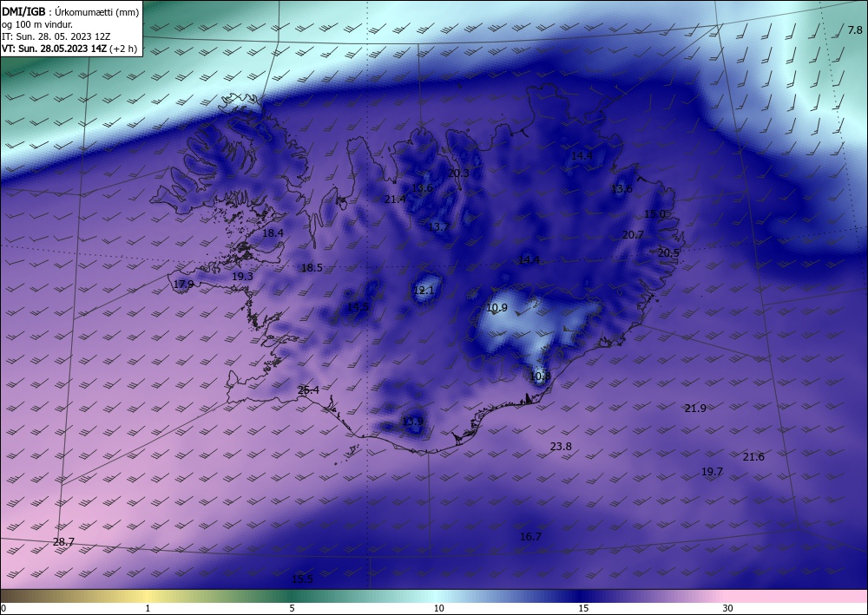Click the 28.7 value label
868x615 pixels.
tap(63, 542)
